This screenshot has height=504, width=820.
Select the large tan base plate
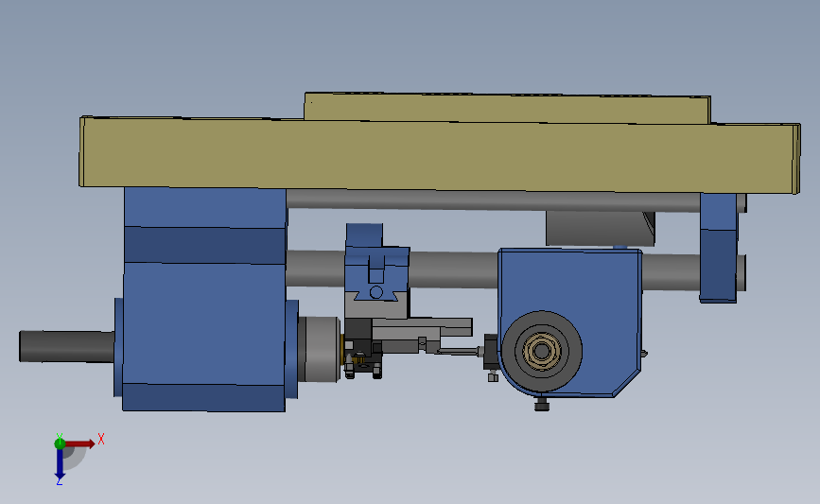(439, 155)
